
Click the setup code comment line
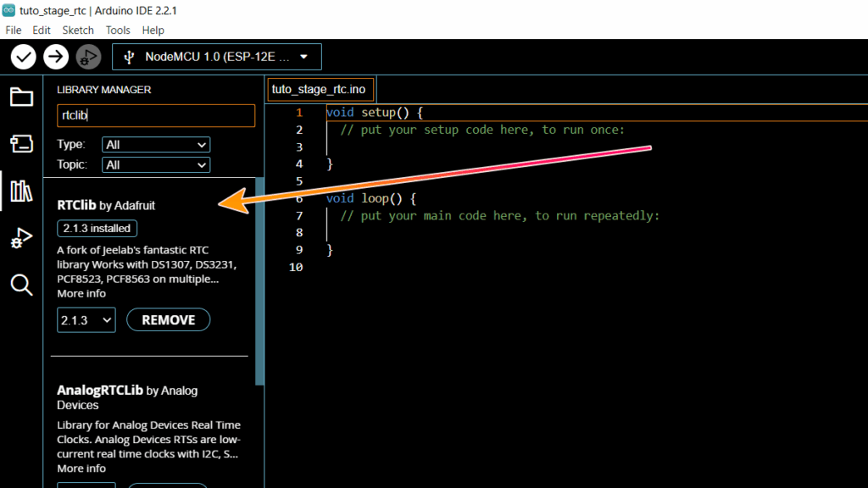pyautogui.click(x=482, y=130)
